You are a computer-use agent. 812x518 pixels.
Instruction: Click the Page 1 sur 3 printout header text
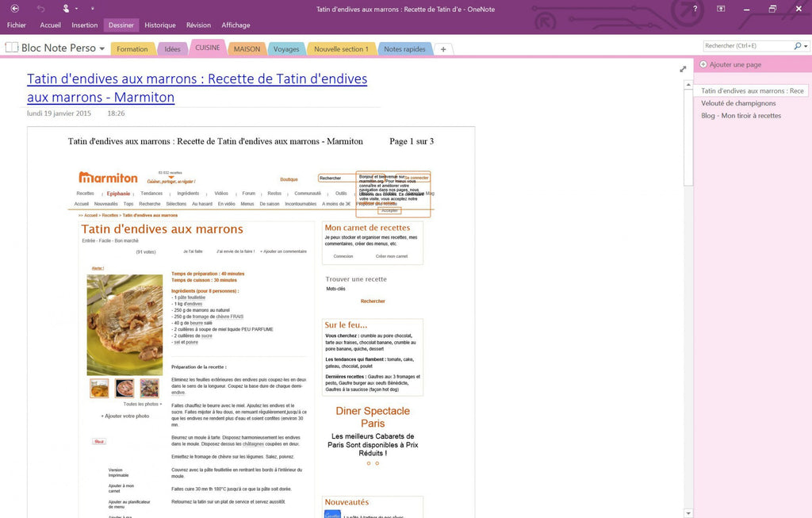click(x=412, y=141)
